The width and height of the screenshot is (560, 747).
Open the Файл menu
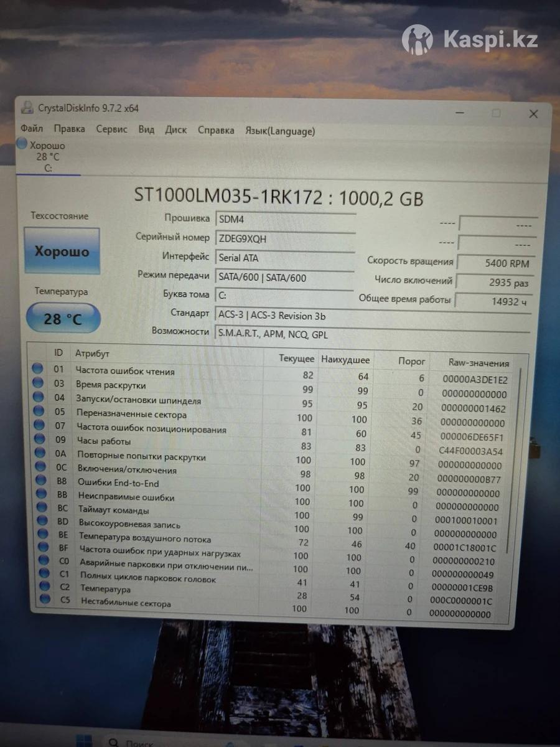coord(32,129)
